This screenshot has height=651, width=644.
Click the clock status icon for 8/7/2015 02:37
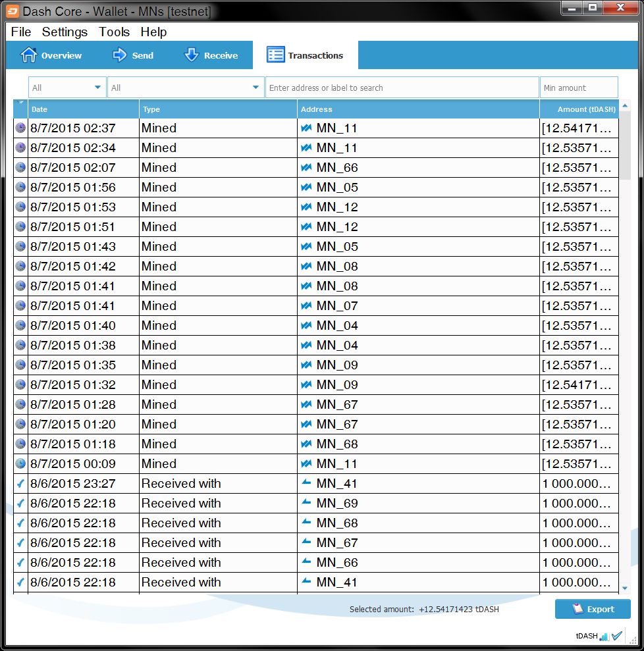point(20,128)
